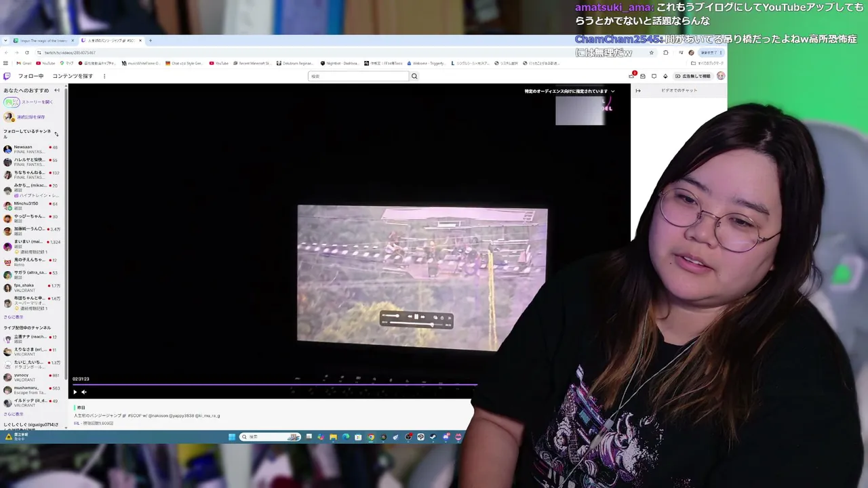Show more live channels with さらに表示
868x488 pixels.
(x=13, y=414)
